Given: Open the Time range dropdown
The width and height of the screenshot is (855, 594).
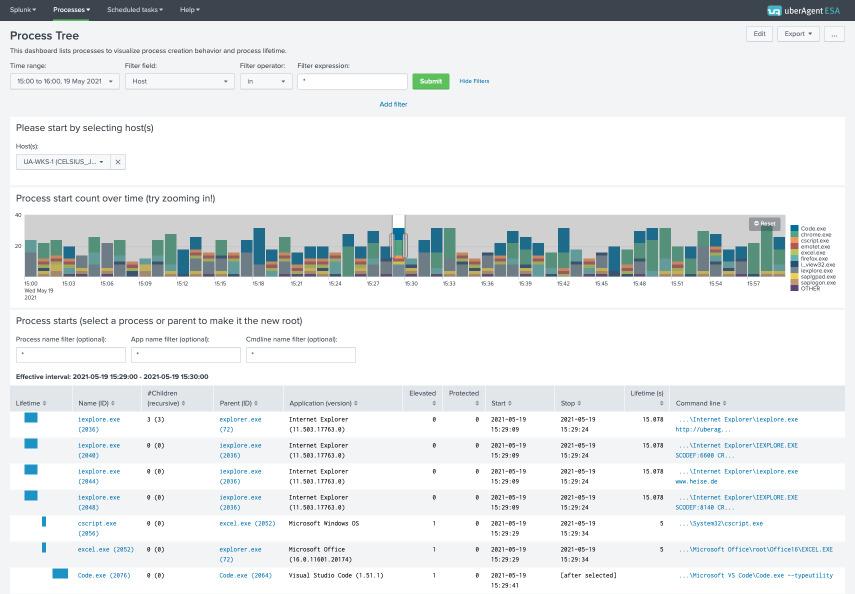Looking at the screenshot, I should click(63, 81).
